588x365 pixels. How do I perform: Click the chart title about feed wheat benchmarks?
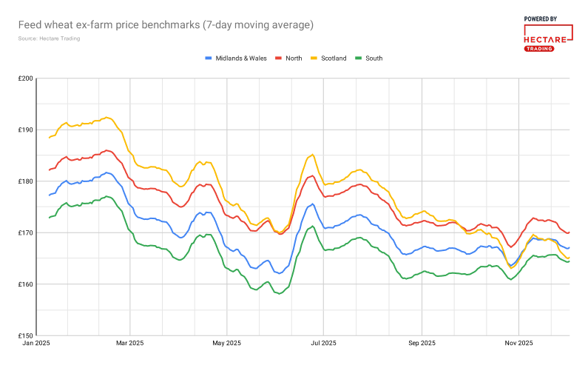tap(166, 25)
